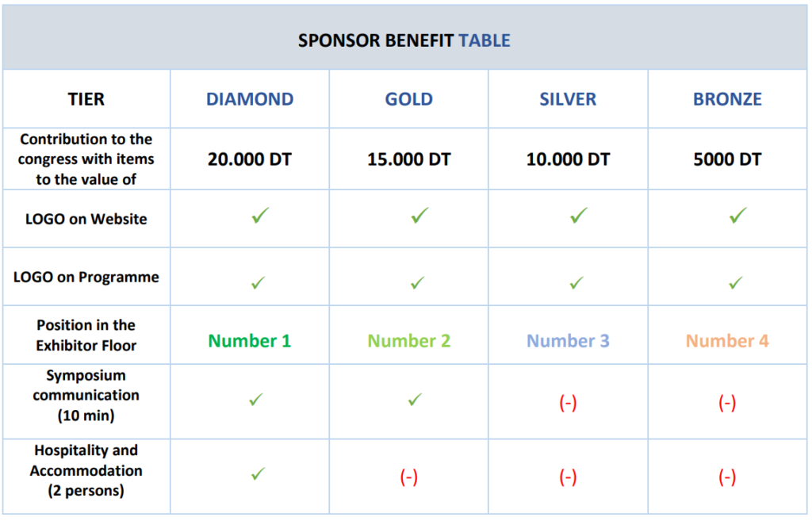Click the SPONSOR BENEFIT TABLE title
The height and width of the screenshot is (521, 812).
404,40
